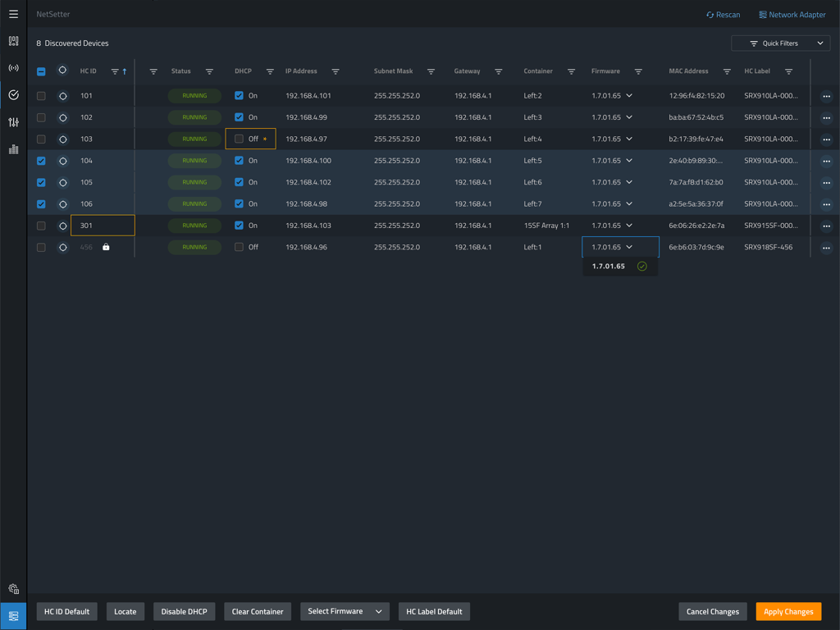Select the checkbox for device 104 row
This screenshot has height=630, width=840.
coord(41,161)
